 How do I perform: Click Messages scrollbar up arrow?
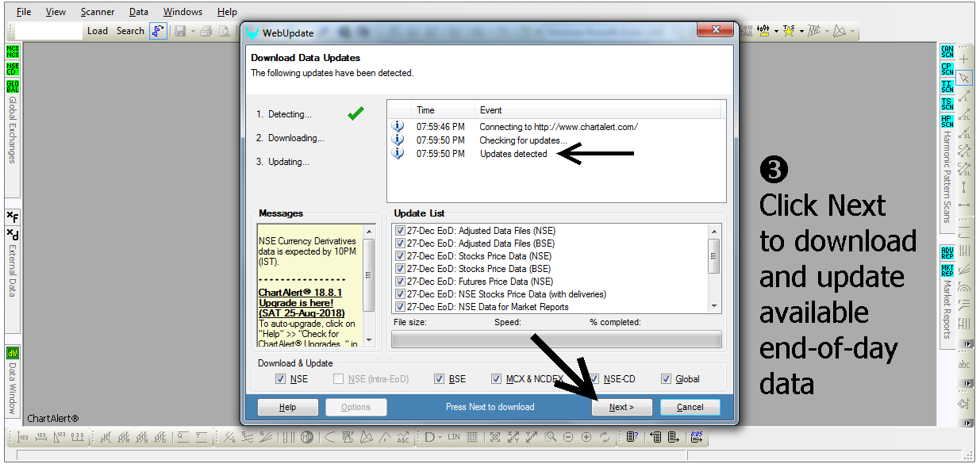click(x=368, y=231)
